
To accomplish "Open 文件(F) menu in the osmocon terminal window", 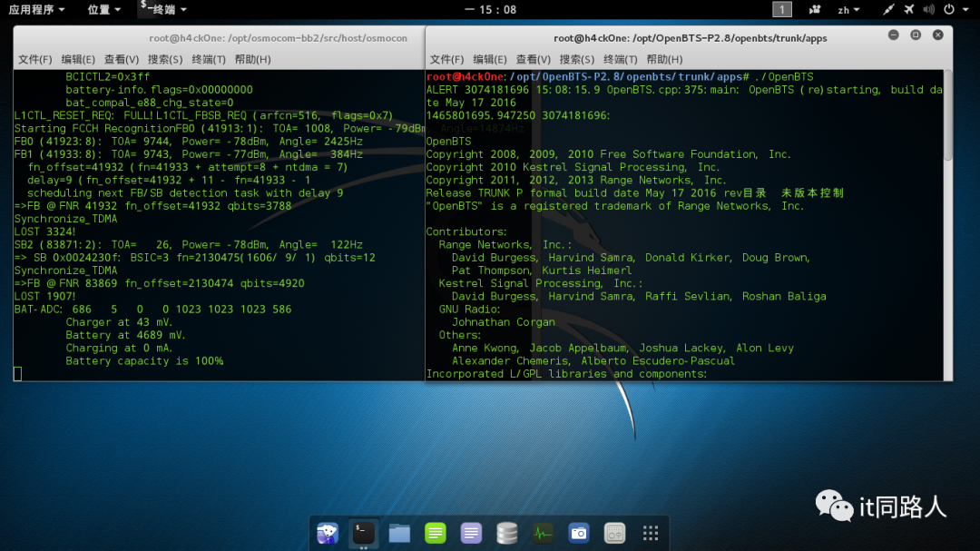I will coord(35,59).
